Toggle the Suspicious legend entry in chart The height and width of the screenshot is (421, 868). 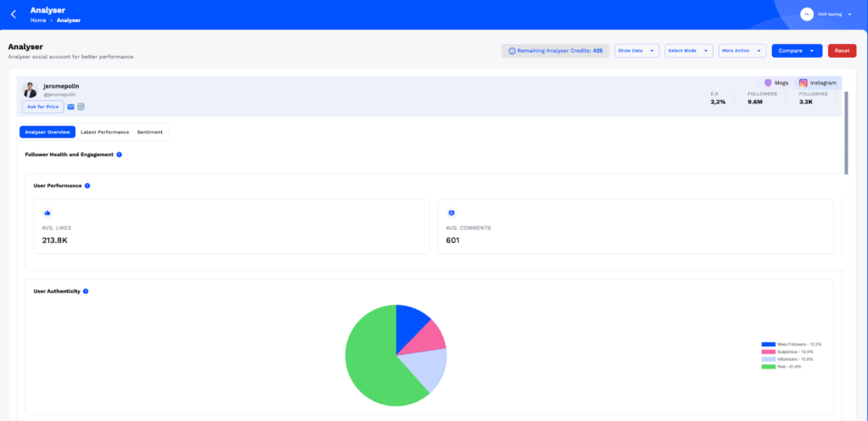point(792,352)
